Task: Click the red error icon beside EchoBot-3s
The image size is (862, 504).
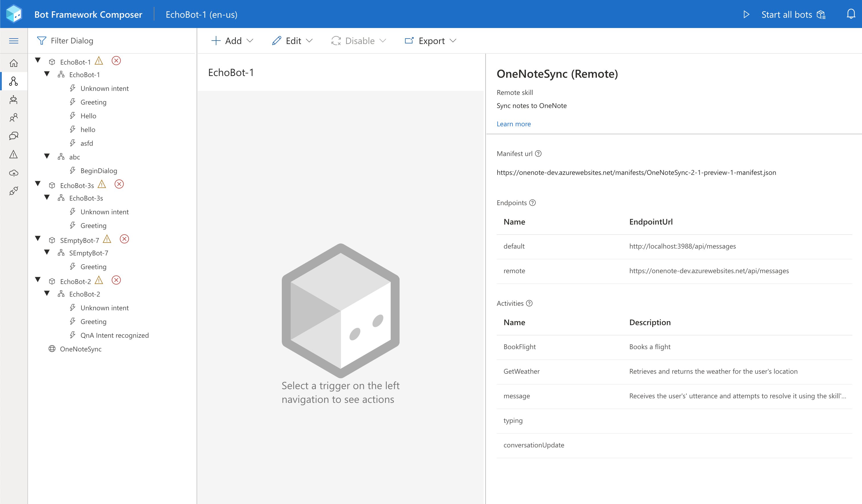Action: pos(119,184)
